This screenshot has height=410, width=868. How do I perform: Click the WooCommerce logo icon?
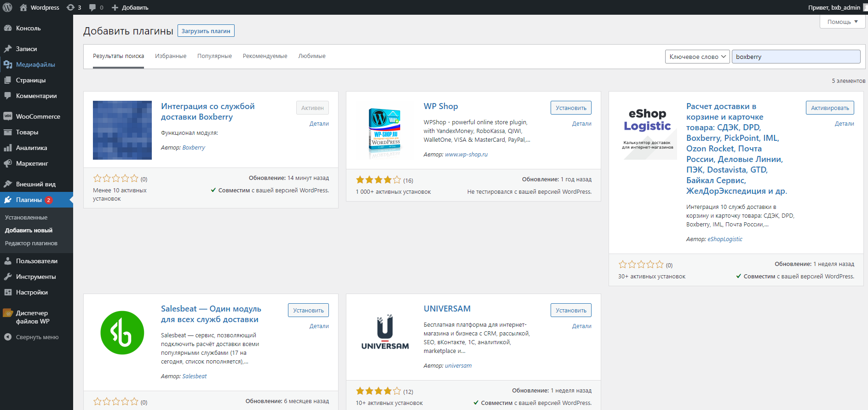coord(8,116)
